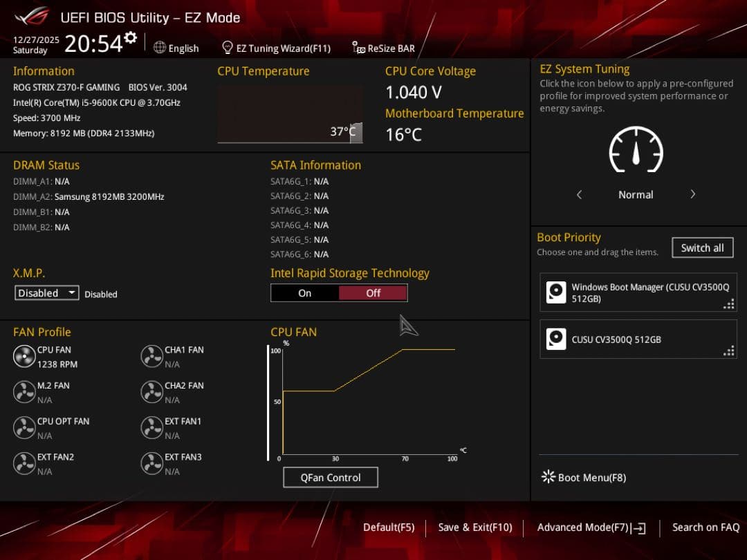Click the Switch all button
The width and height of the screenshot is (747, 560).
[702, 248]
